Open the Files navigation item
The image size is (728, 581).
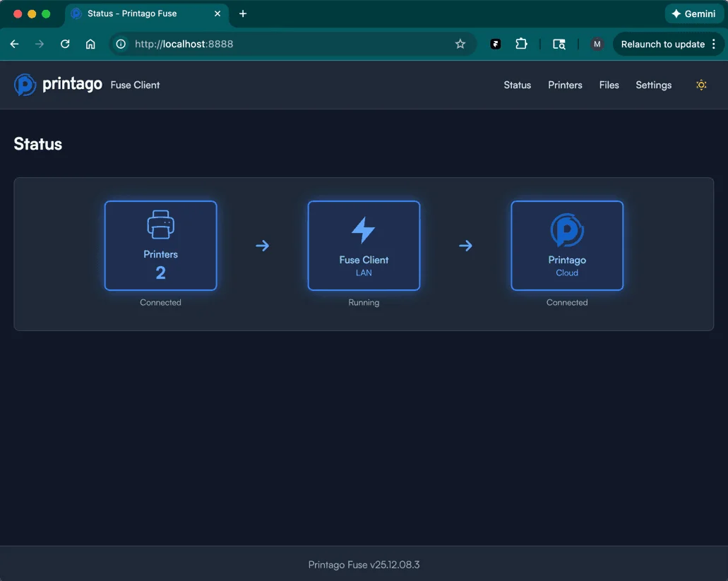(609, 85)
